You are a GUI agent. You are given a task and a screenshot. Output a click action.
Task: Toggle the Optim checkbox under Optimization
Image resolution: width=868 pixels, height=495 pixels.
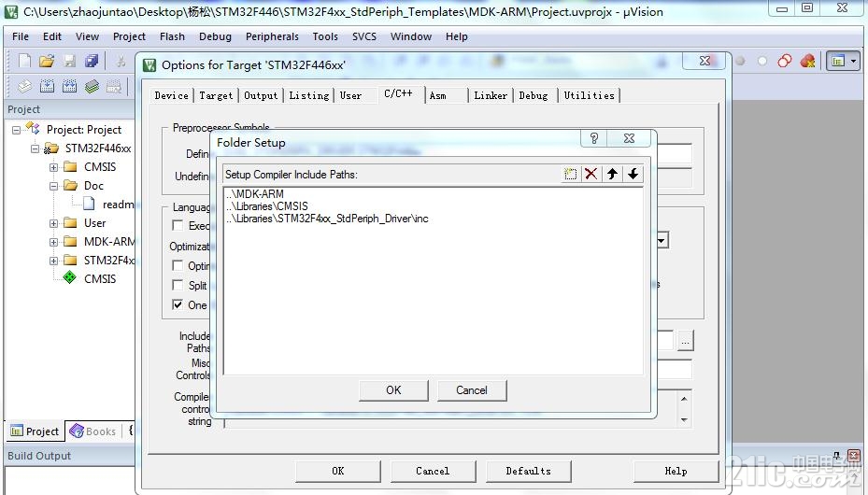[178, 265]
